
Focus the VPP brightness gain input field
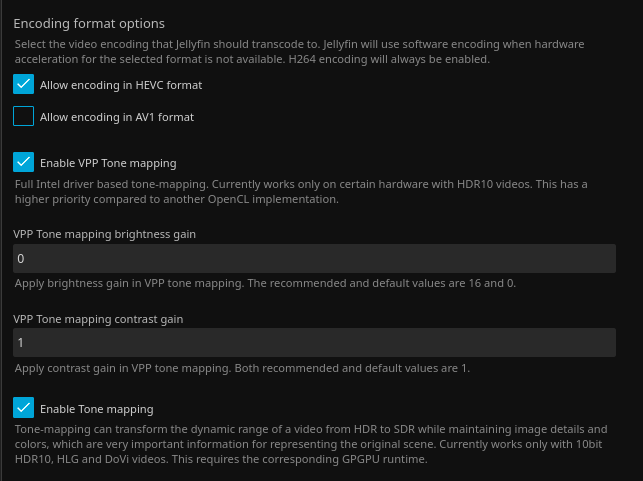click(314, 259)
